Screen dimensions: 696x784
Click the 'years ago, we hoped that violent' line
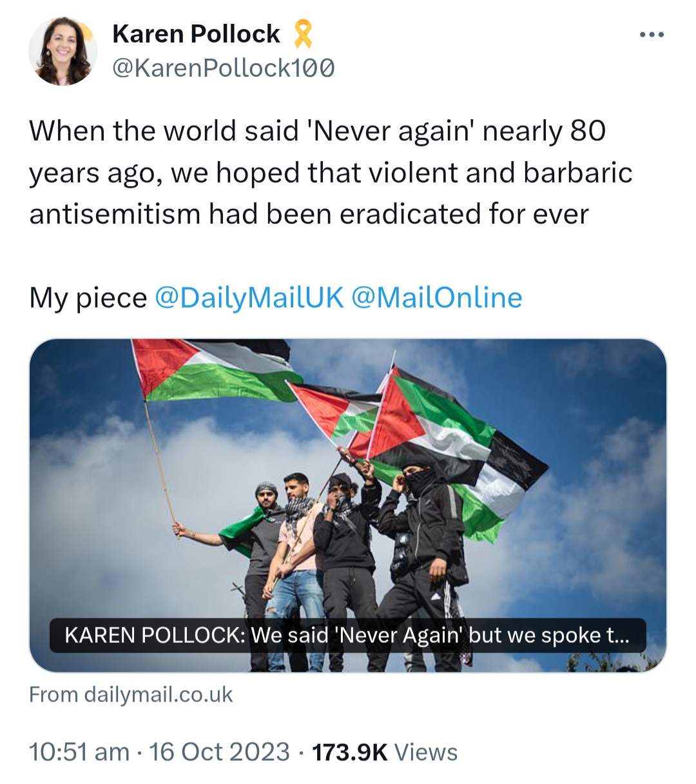pyautogui.click(x=331, y=173)
